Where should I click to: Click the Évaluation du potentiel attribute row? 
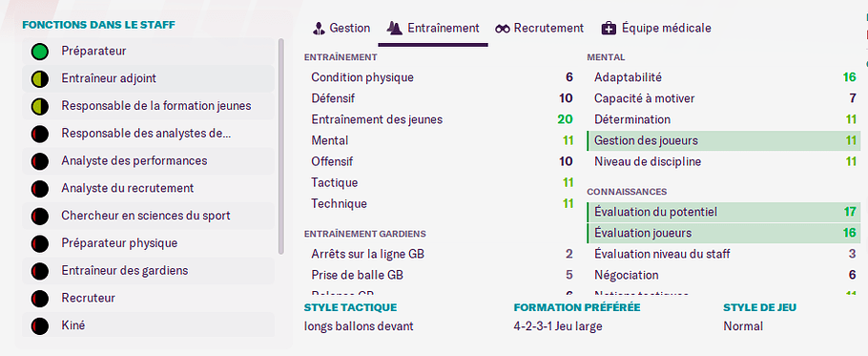724,212
